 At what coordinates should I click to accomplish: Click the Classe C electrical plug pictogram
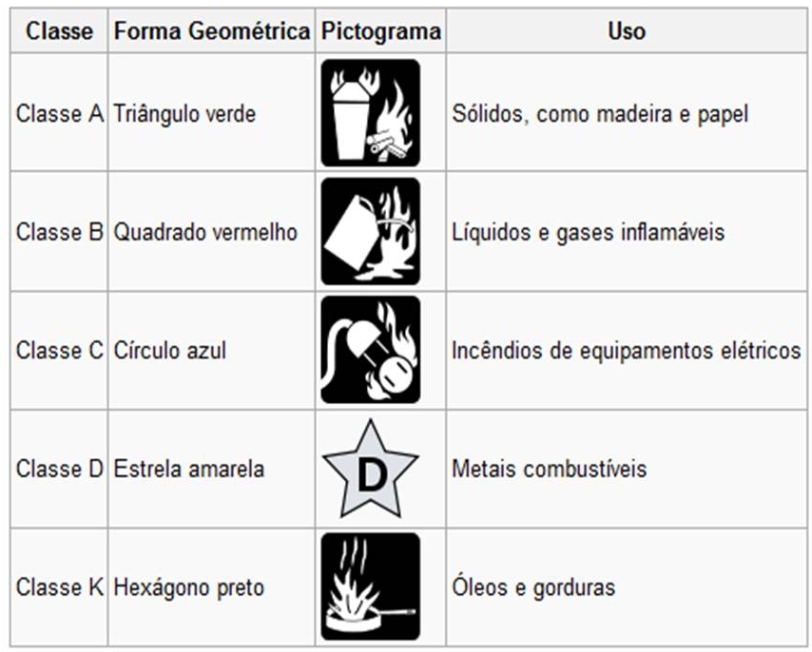[370, 350]
